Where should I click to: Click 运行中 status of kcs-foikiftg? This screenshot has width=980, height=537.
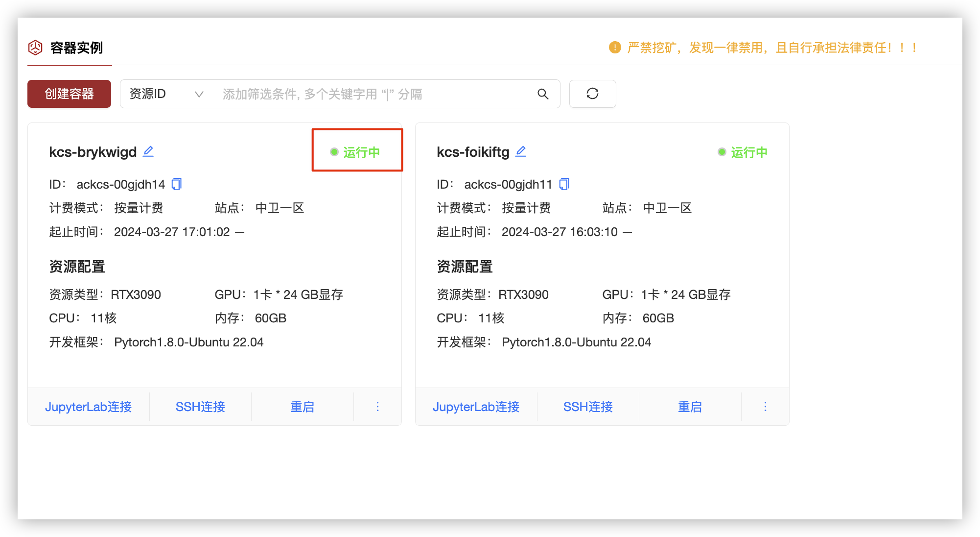coord(743,152)
